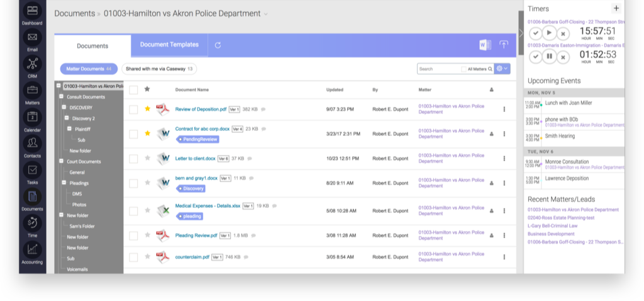The width and height of the screenshot is (644, 301).
Task: Collapse the Plaintiff folder
Action: click(x=69, y=129)
